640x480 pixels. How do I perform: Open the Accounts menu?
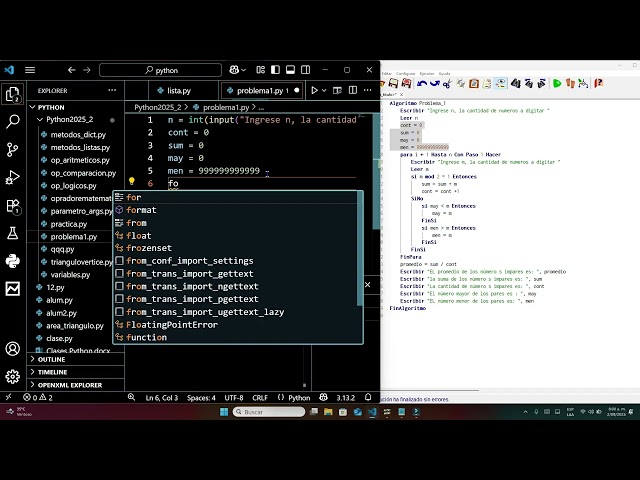coord(13,349)
